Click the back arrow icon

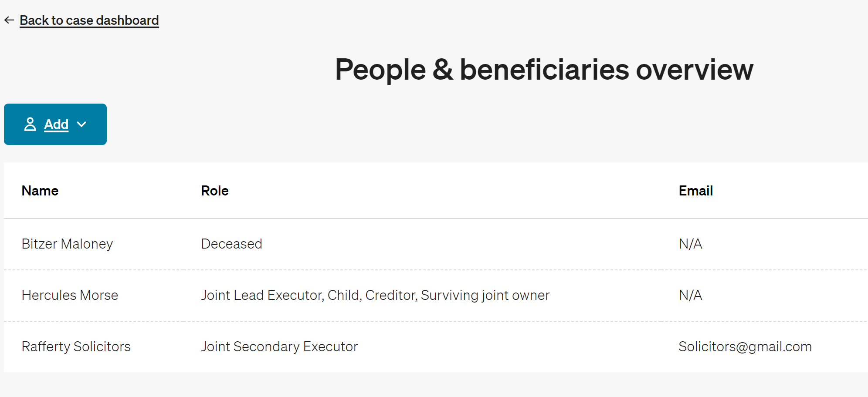pyautogui.click(x=9, y=20)
